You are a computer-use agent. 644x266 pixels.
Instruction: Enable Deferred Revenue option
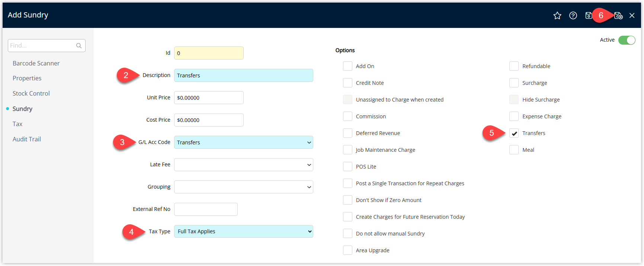[347, 133]
